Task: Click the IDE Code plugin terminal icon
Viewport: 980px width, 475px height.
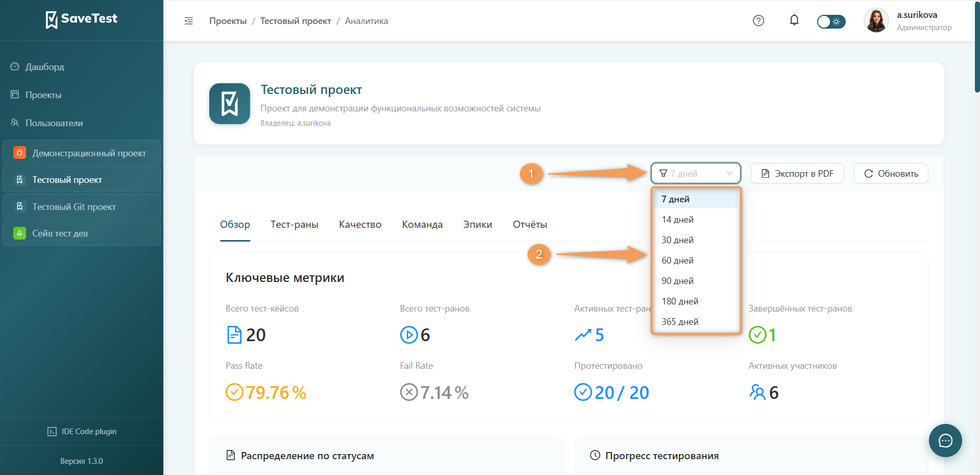Action: (52, 432)
